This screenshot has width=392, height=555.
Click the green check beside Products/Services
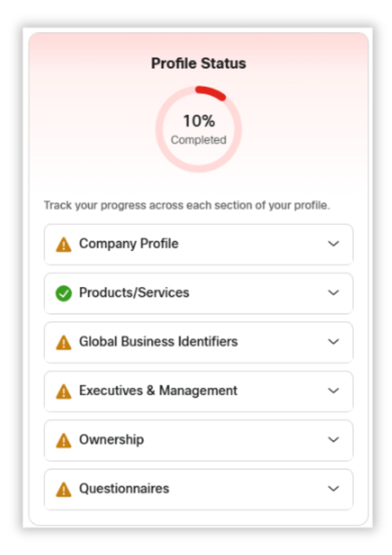coord(63,293)
